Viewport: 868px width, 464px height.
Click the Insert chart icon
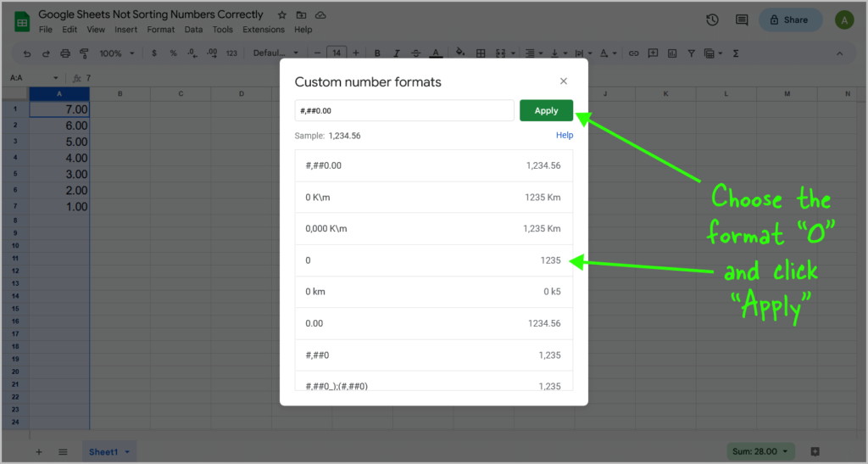[672, 53]
